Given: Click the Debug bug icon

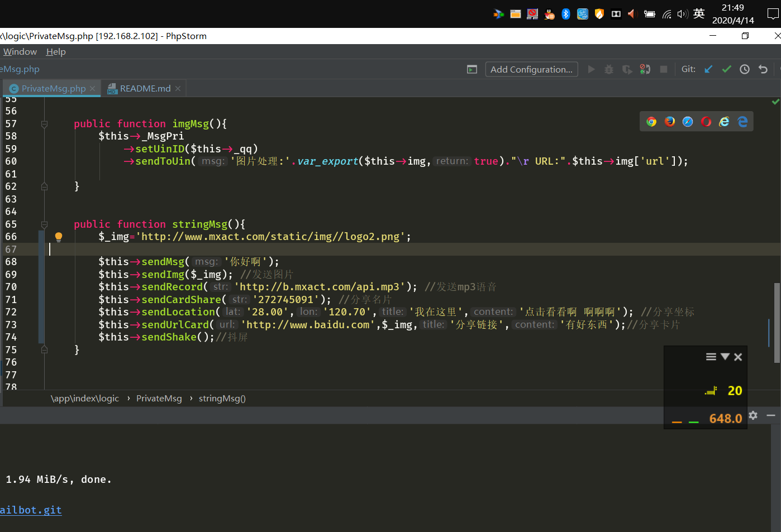Looking at the screenshot, I should click(x=609, y=69).
